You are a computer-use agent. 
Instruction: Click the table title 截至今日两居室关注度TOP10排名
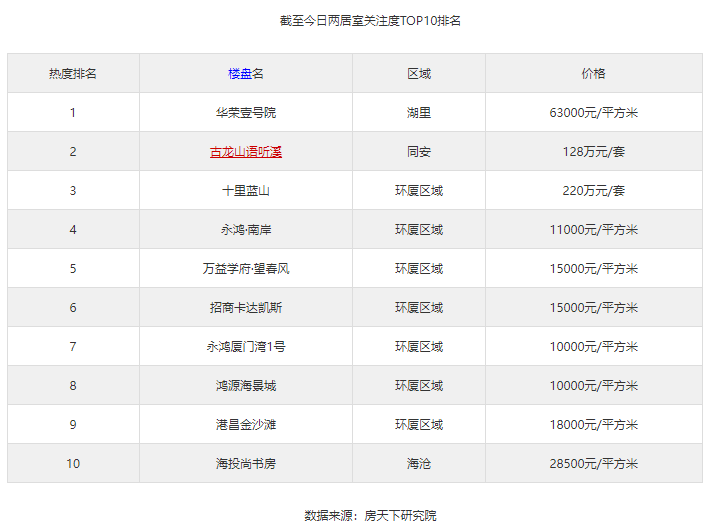click(370, 21)
